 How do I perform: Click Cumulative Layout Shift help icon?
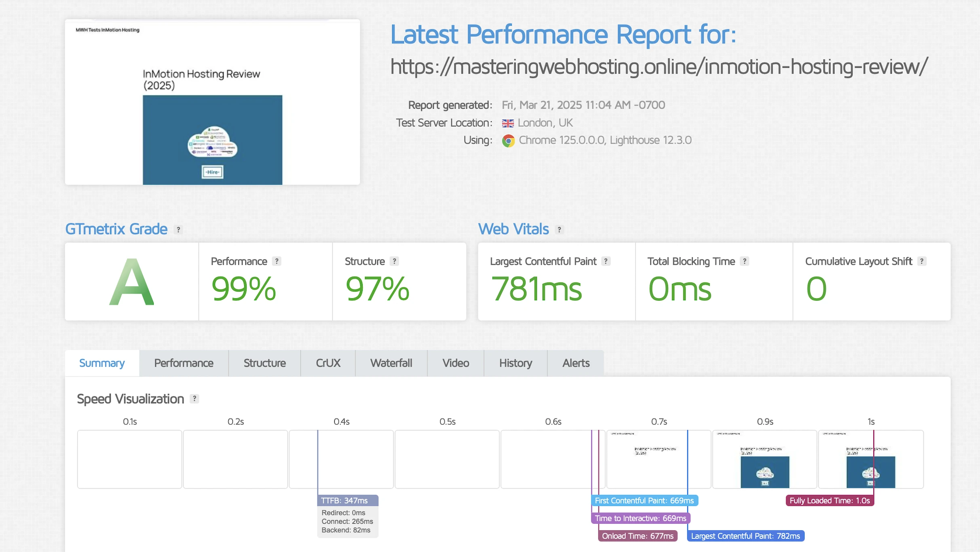921,261
